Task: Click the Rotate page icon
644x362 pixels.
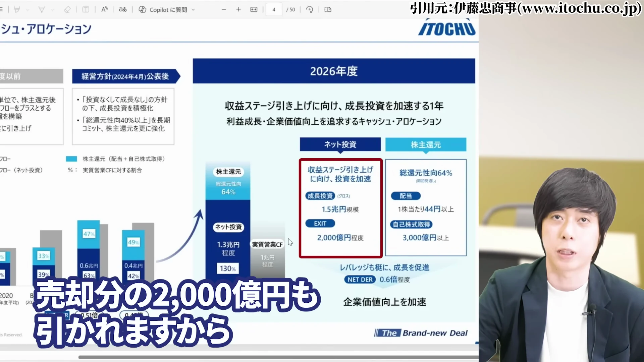Action: point(310,9)
